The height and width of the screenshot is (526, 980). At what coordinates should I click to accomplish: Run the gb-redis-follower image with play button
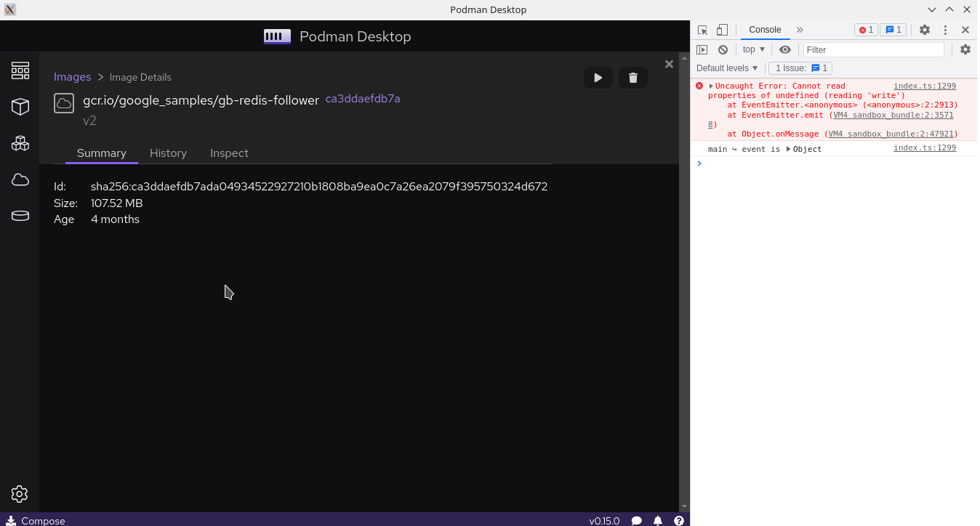coord(598,77)
